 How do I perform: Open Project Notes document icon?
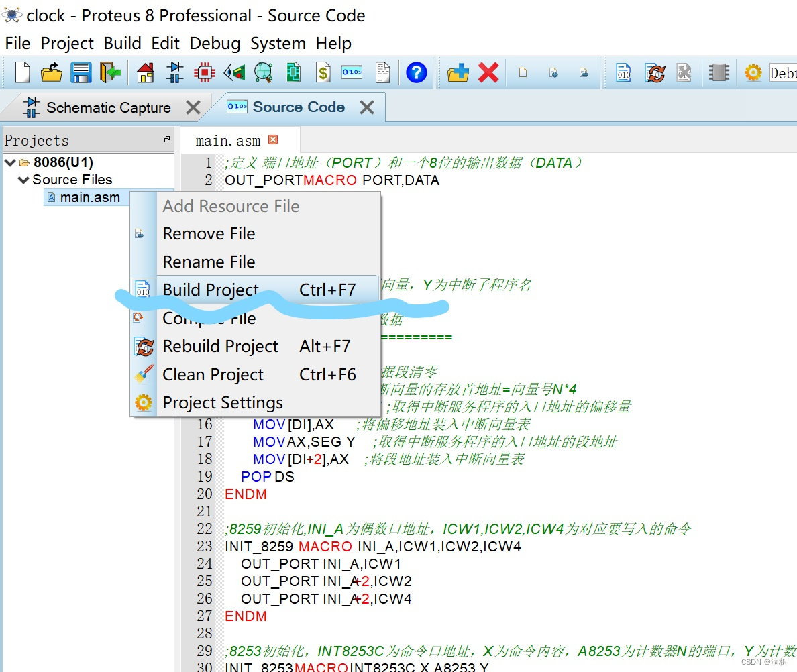click(382, 72)
